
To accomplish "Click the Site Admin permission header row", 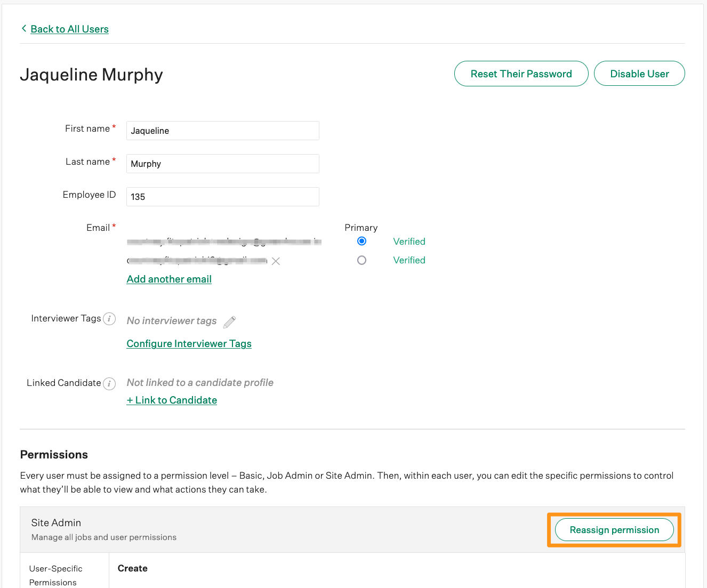I will coord(213,529).
